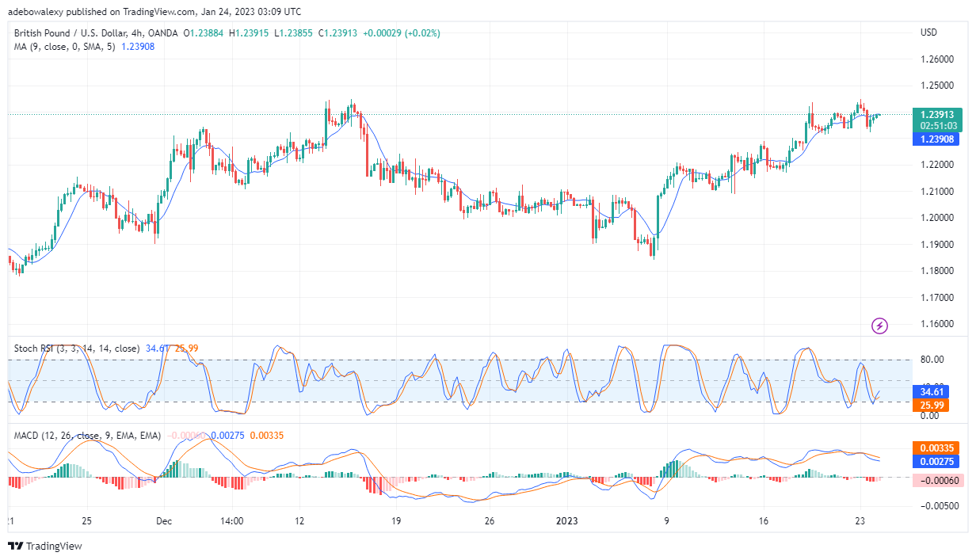Click the Dec label on time axis
Screen dimensions: 976x560
coord(164,521)
